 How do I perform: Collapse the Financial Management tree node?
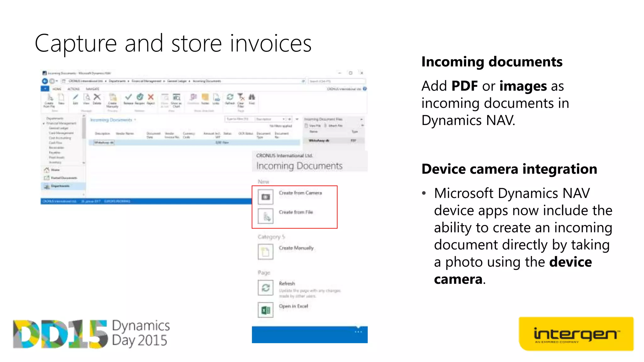coord(44,123)
